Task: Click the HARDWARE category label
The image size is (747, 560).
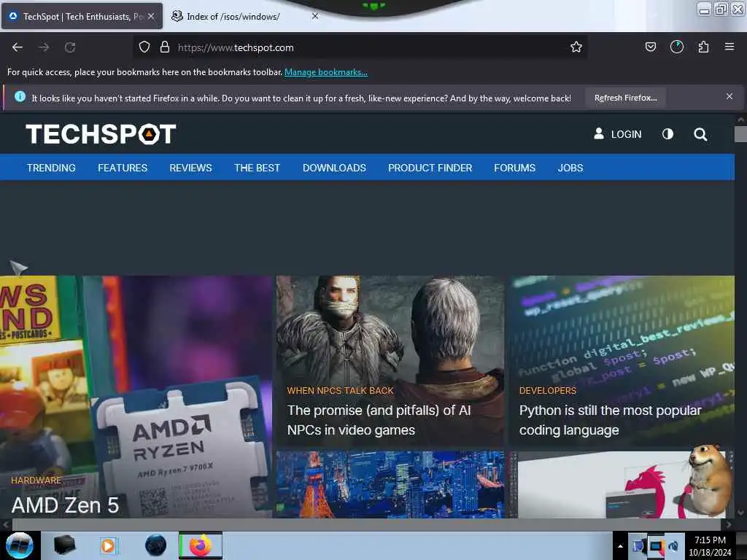Action: [36, 481]
